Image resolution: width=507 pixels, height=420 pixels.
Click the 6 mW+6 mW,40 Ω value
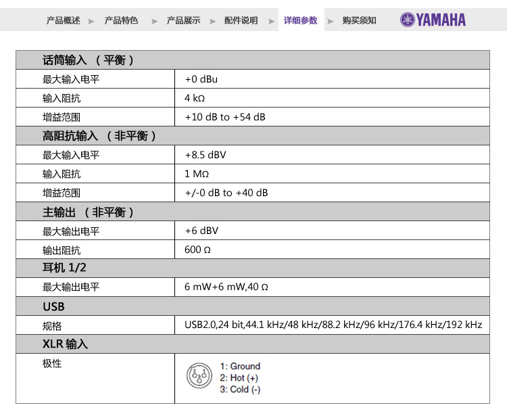(x=226, y=287)
